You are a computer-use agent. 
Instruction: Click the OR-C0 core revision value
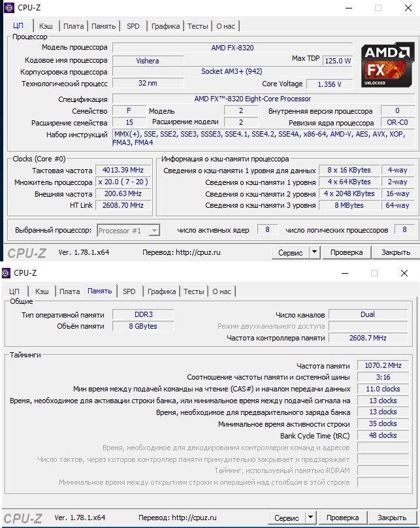397,122
